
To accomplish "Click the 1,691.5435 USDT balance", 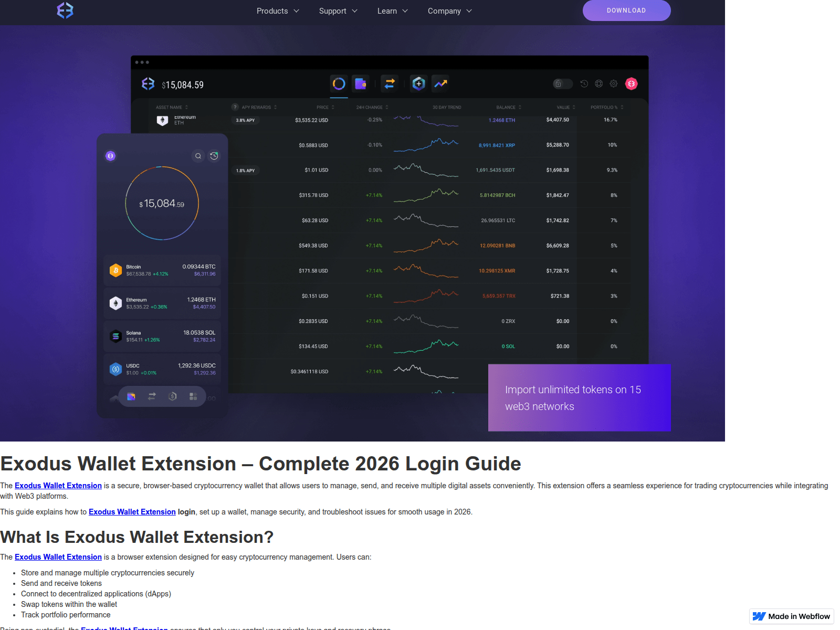I will point(495,170).
